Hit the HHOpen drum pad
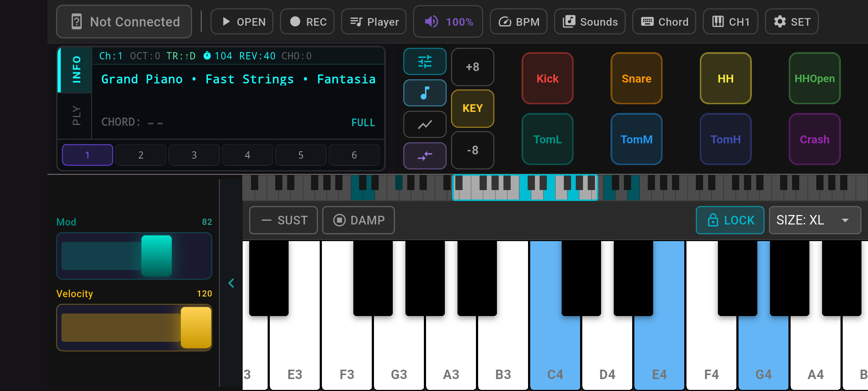Viewport: 868px width, 391px height. (814, 78)
